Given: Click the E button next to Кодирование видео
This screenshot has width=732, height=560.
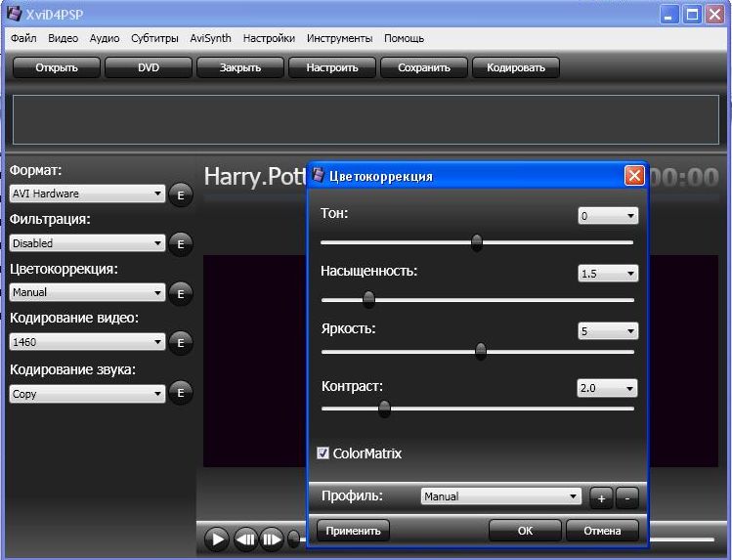Looking at the screenshot, I should pos(181,343).
